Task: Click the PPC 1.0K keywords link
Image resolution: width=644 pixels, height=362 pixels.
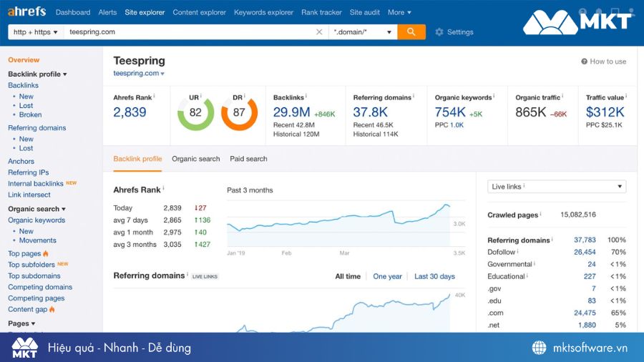Action: (x=457, y=124)
